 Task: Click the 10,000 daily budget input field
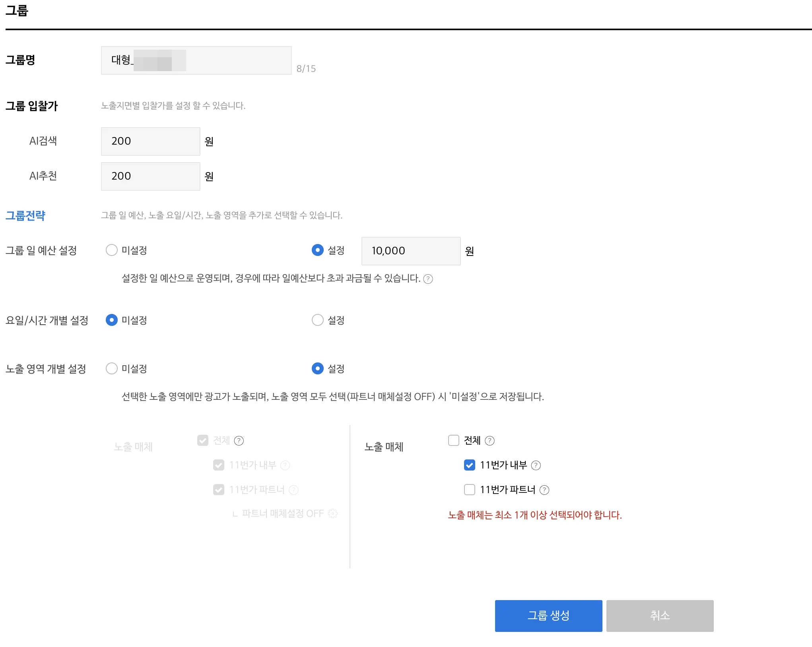tap(411, 251)
